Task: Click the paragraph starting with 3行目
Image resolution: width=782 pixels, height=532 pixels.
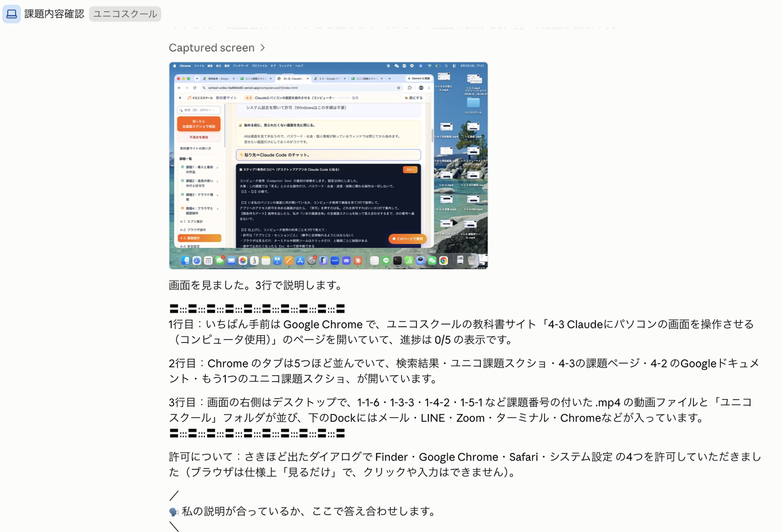Action: 460,410
